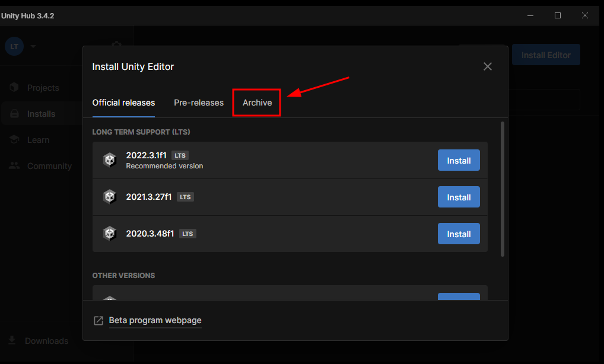The height and width of the screenshot is (364, 604).
Task: Close the Install Unity Editor dialog
Action: tap(488, 66)
